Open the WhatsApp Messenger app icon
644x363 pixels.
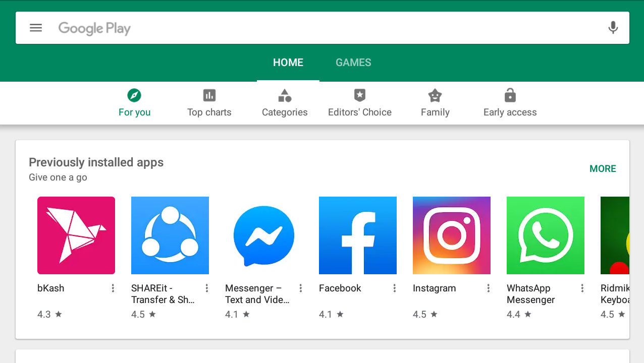[546, 235]
